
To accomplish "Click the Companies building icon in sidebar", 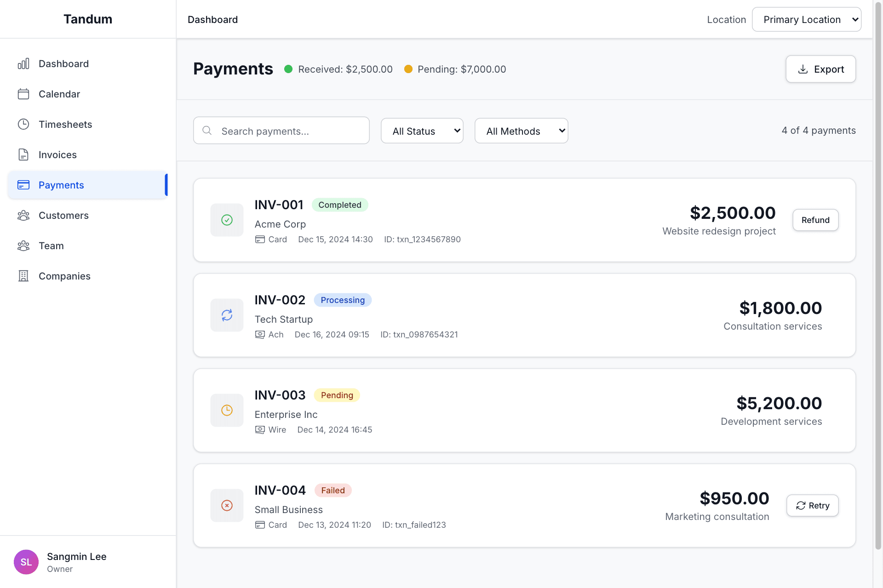I will coord(23,276).
